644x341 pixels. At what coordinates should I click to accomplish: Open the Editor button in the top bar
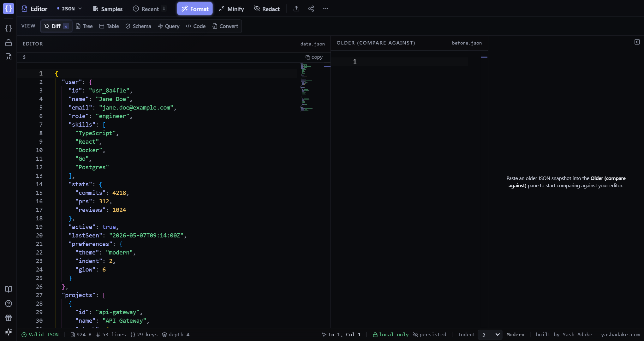(34, 9)
